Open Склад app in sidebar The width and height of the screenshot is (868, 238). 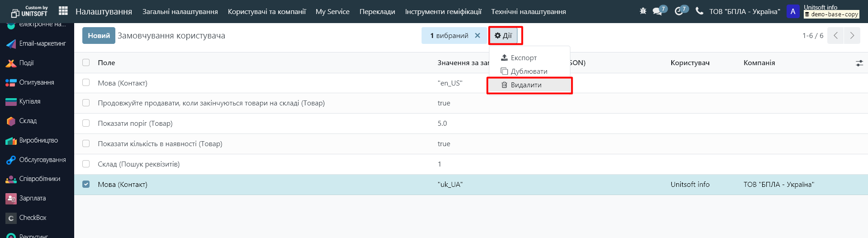tap(27, 121)
